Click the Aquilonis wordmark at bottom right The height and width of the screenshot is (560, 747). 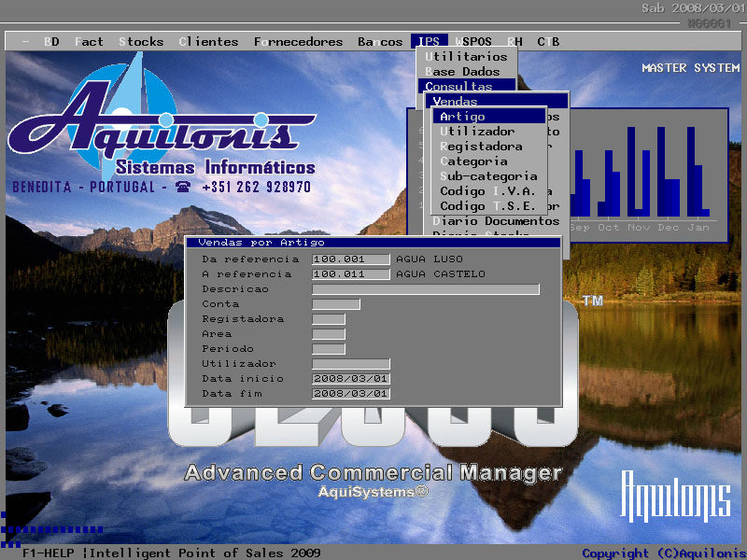tap(676, 496)
